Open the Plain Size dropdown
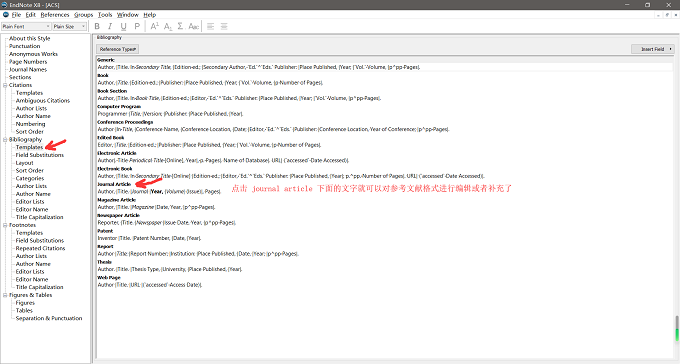 click(69, 26)
